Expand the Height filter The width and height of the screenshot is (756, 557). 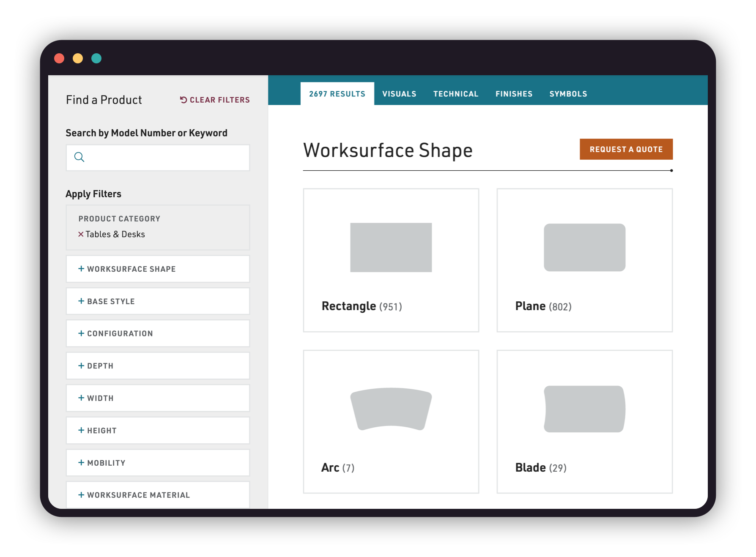click(158, 431)
